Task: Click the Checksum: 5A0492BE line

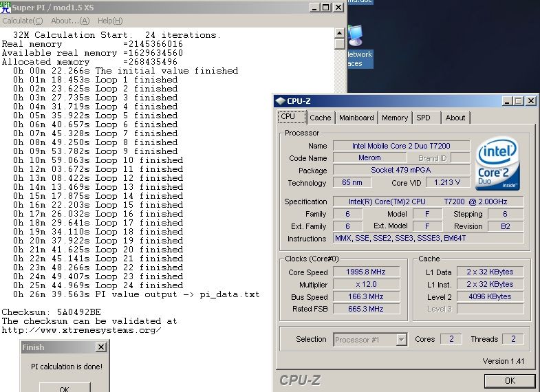Action: tap(52, 312)
